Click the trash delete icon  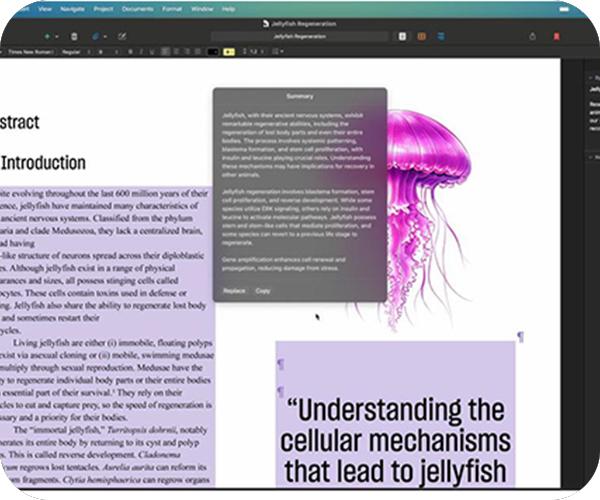(x=73, y=36)
